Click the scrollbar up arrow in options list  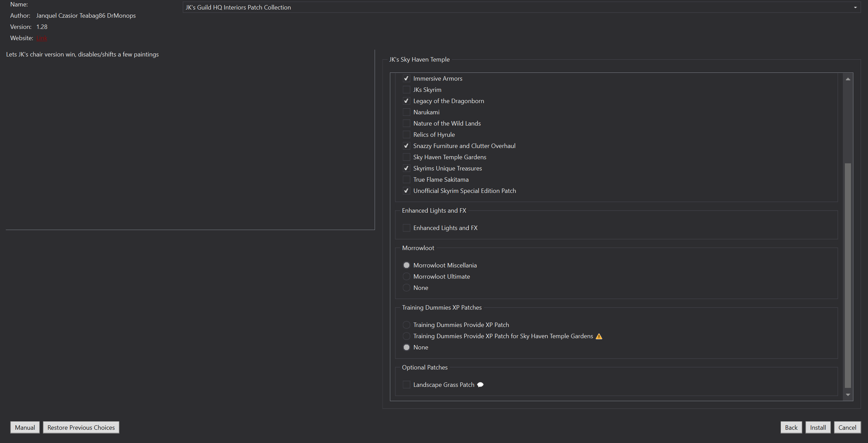pos(848,79)
